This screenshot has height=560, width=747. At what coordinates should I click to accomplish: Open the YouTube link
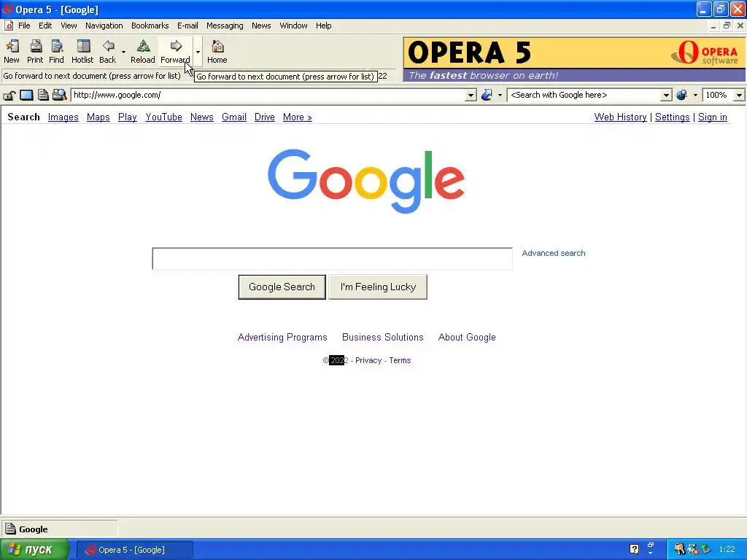pos(164,117)
